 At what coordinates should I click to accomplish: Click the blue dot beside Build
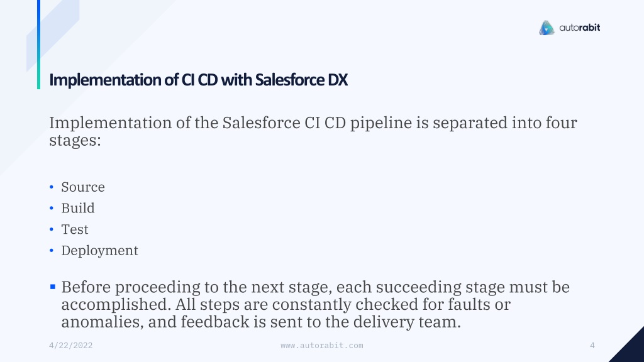point(52,208)
